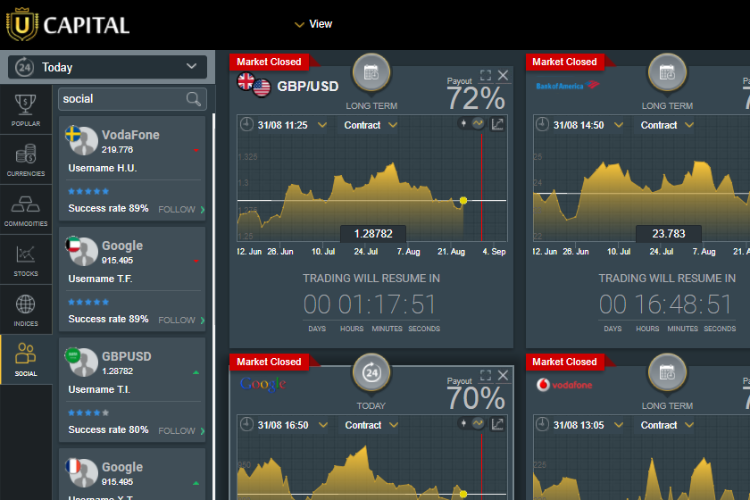Open the Today timeframe dropdown
The image size is (750, 500).
(x=108, y=67)
